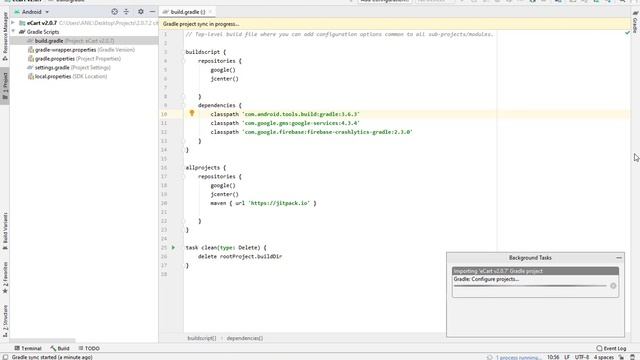This screenshot has width=640, height=360.
Task: Minimize the Background Tasks popup
Action: pyautogui.click(x=619, y=258)
